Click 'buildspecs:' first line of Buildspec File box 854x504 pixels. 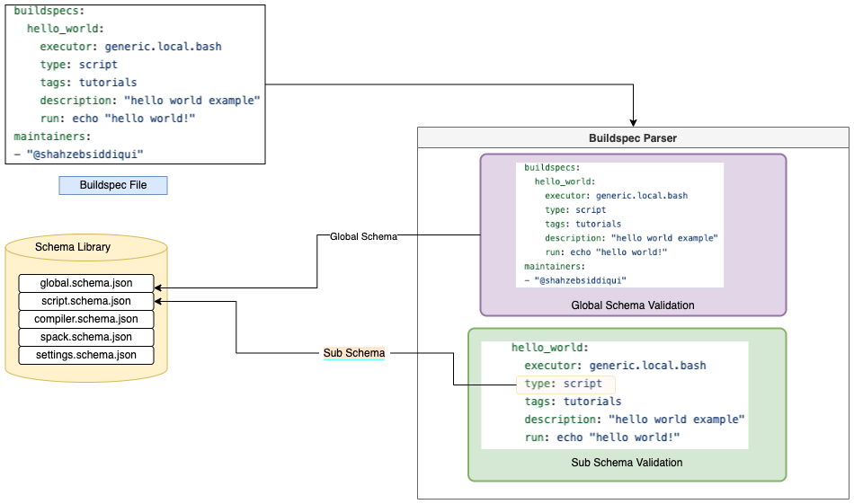tap(49, 11)
